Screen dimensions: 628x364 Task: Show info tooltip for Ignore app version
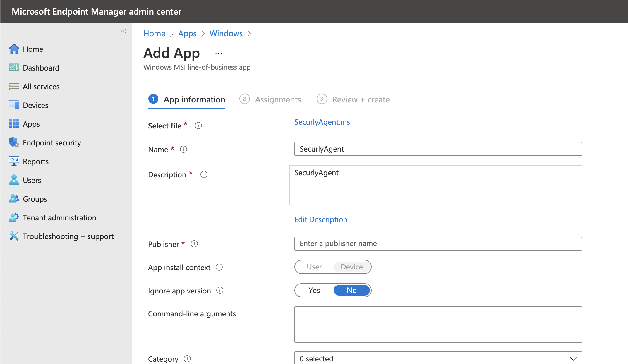click(220, 290)
